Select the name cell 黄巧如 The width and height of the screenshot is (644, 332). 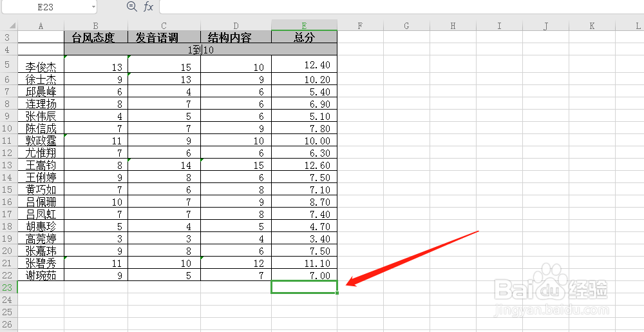coord(41,190)
